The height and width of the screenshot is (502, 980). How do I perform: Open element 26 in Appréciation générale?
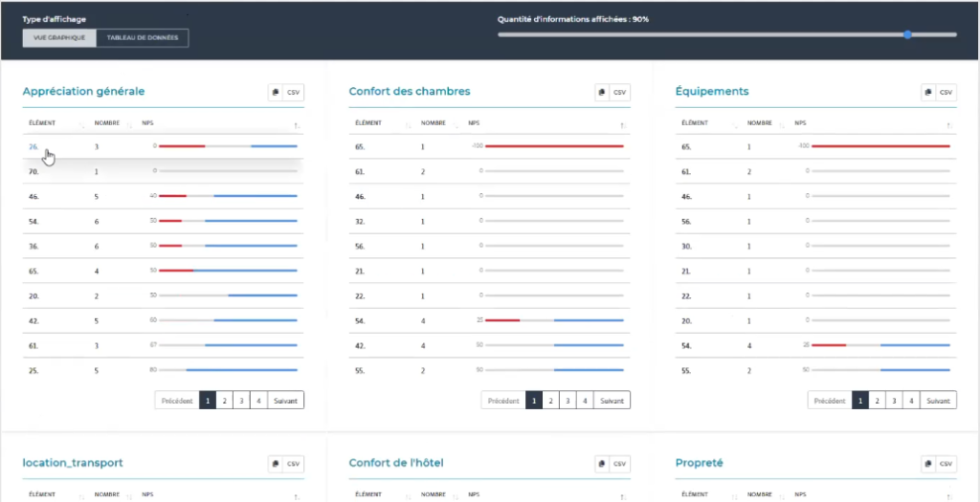pyautogui.click(x=33, y=147)
